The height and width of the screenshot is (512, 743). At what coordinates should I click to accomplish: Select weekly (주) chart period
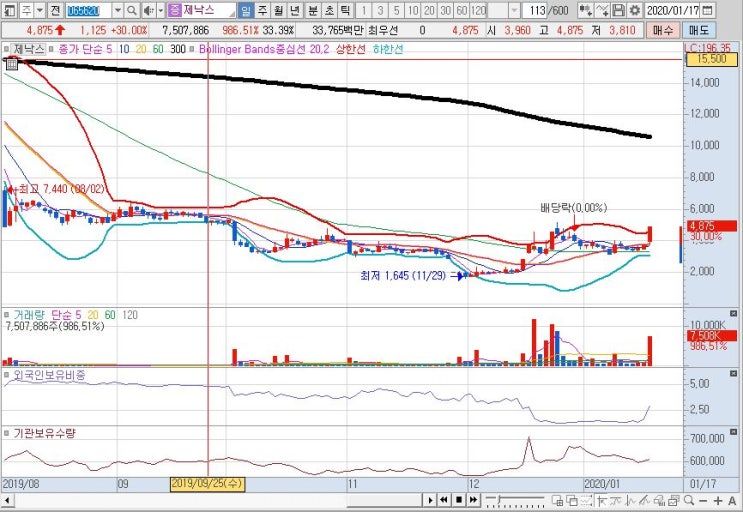pyautogui.click(x=262, y=10)
